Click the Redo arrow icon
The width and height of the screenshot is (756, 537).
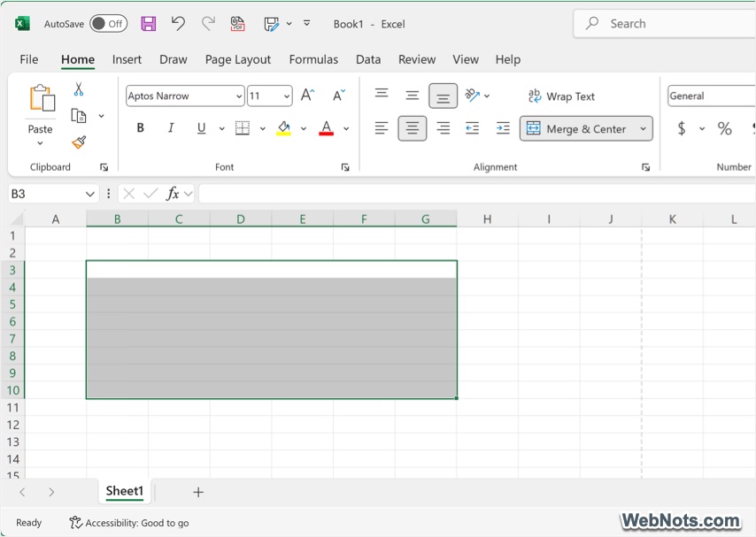pyautogui.click(x=208, y=23)
